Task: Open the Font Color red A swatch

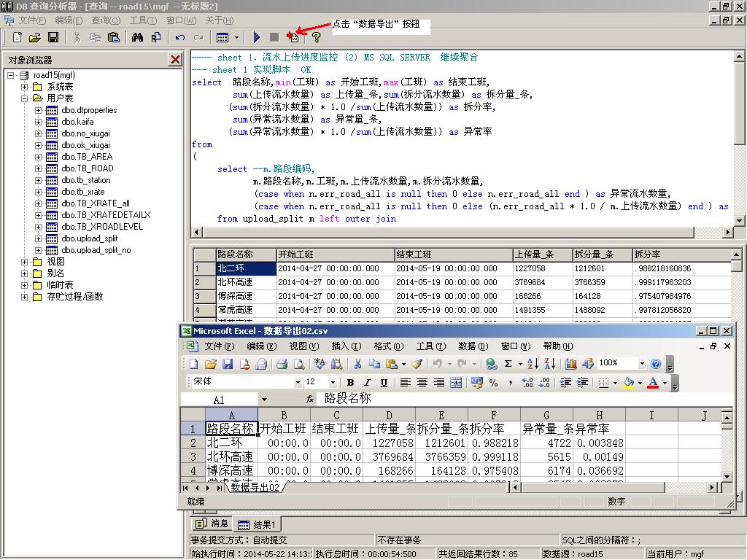Action: 653,382
